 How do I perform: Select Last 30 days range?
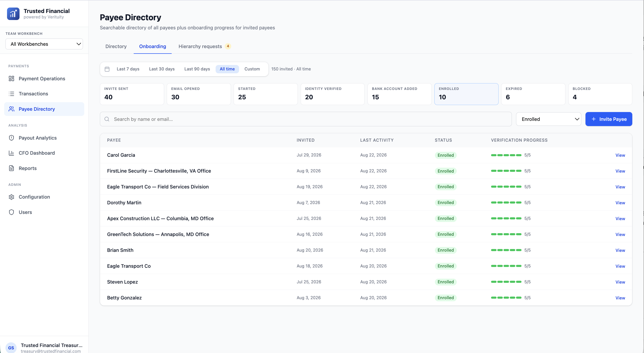[162, 69]
